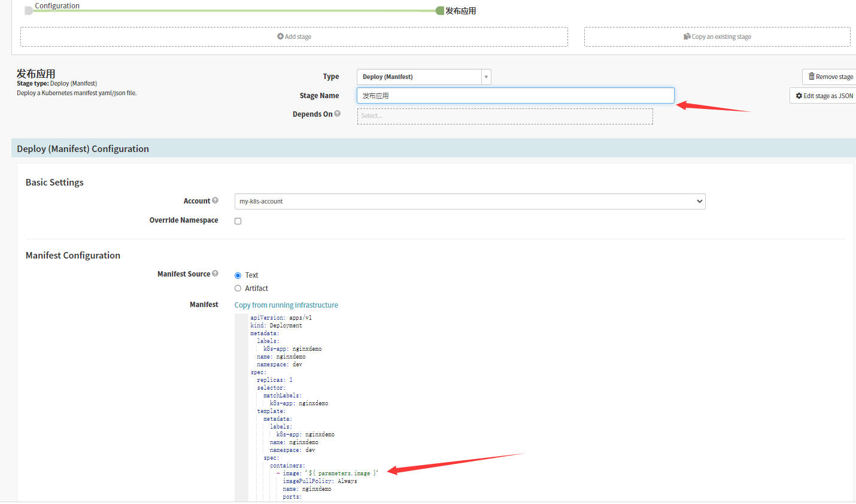Focus the Stage Name input field

tap(515, 96)
